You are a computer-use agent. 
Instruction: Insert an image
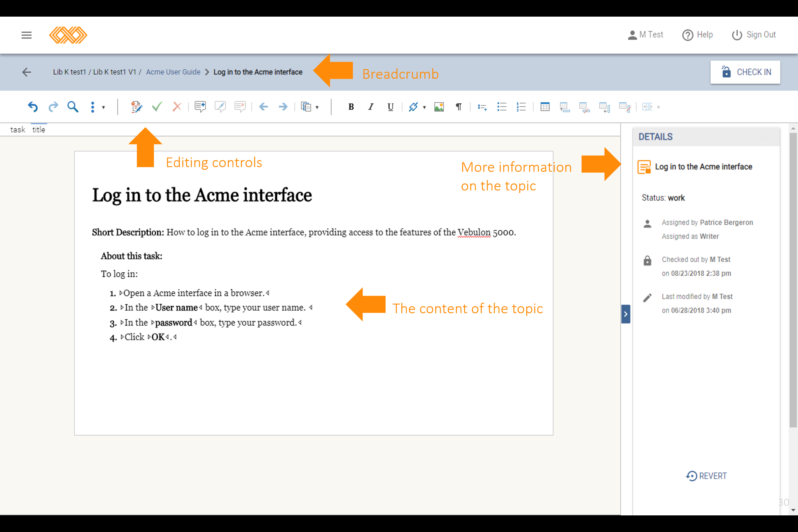point(439,107)
